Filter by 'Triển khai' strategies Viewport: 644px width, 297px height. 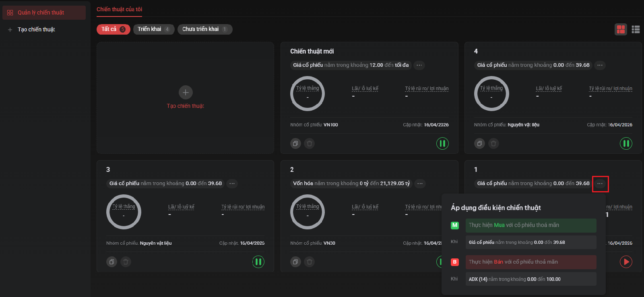coord(153,29)
